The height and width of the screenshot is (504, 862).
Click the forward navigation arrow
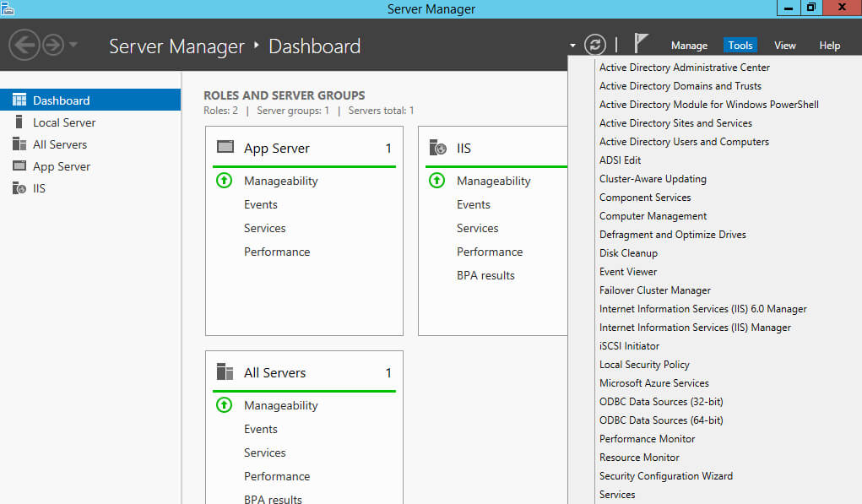pyautogui.click(x=53, y=45)
